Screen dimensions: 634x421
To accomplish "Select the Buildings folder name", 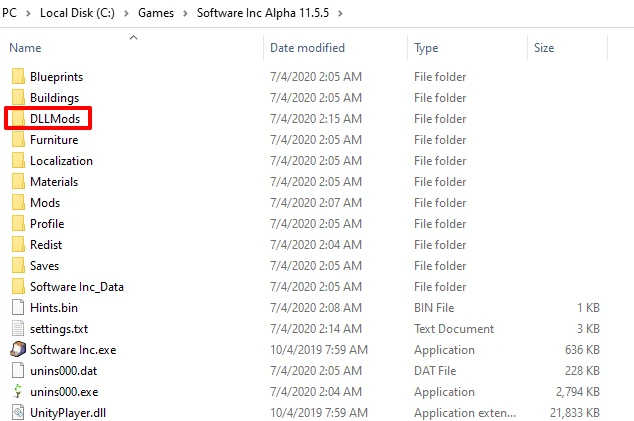I will tap(55, 98).
